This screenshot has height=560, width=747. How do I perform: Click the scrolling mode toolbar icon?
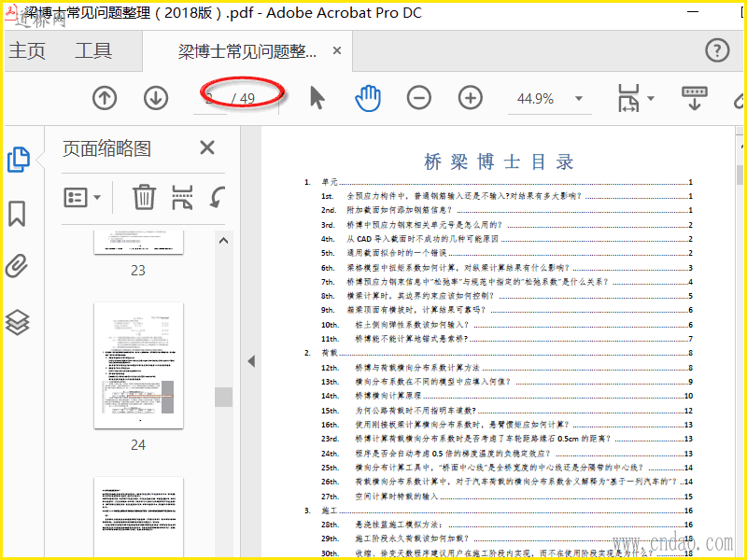(x=694, y=98)
